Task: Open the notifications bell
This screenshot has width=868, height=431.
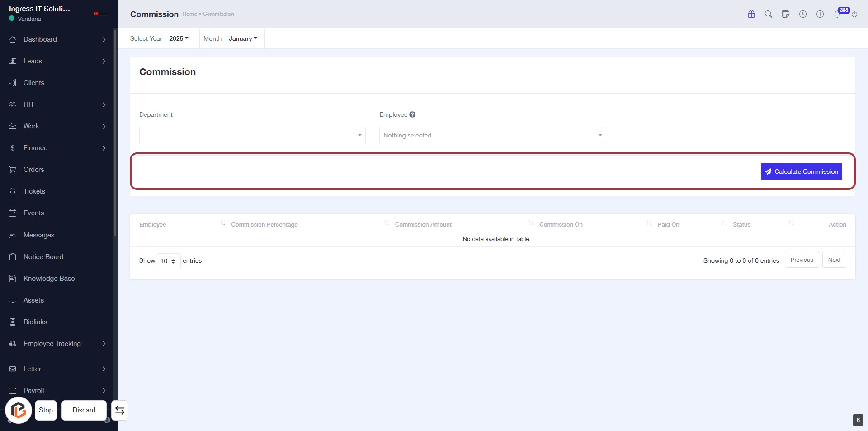Action: point(837,14)
